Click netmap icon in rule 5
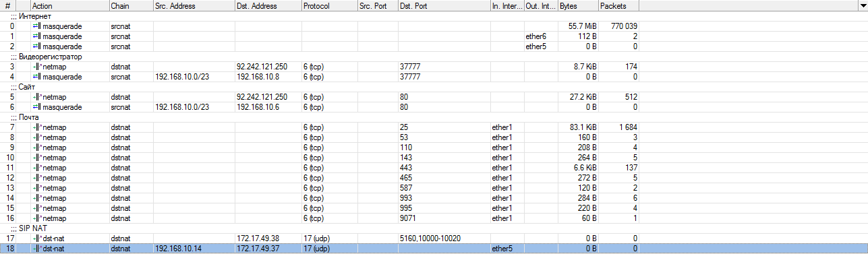This screenshot has height=256, width=868. (38, 97)
